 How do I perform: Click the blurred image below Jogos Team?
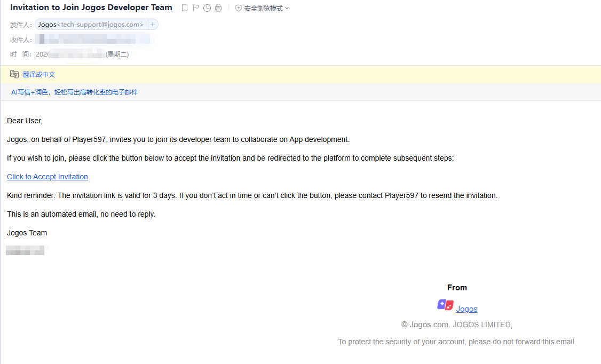coord(25,250)
